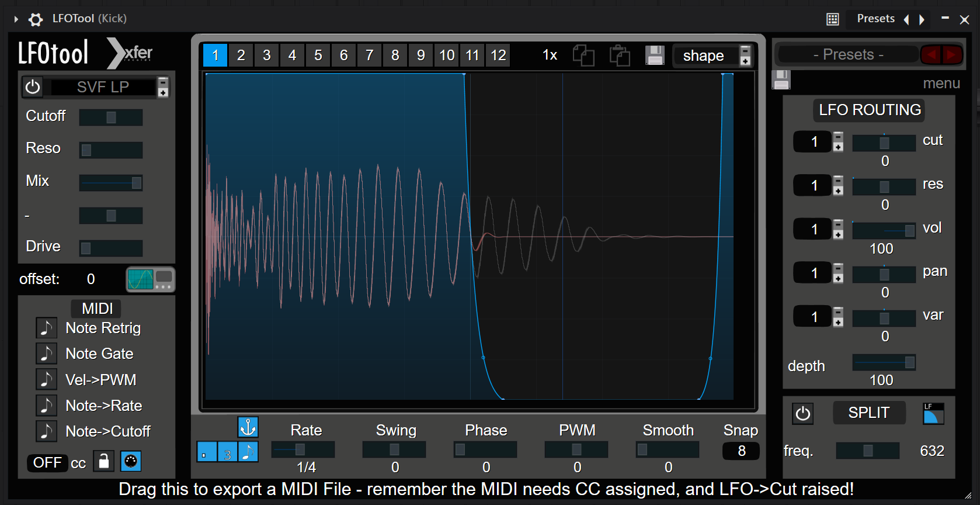
Task: Adjust the Reso slider
Action: click(x=111, y=150)
